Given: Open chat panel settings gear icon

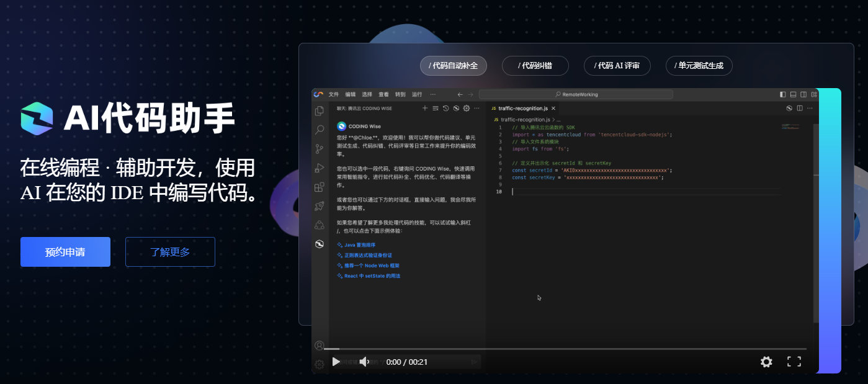Looking at the screenshot, I should pyautogui.click(x=466, y=108).
